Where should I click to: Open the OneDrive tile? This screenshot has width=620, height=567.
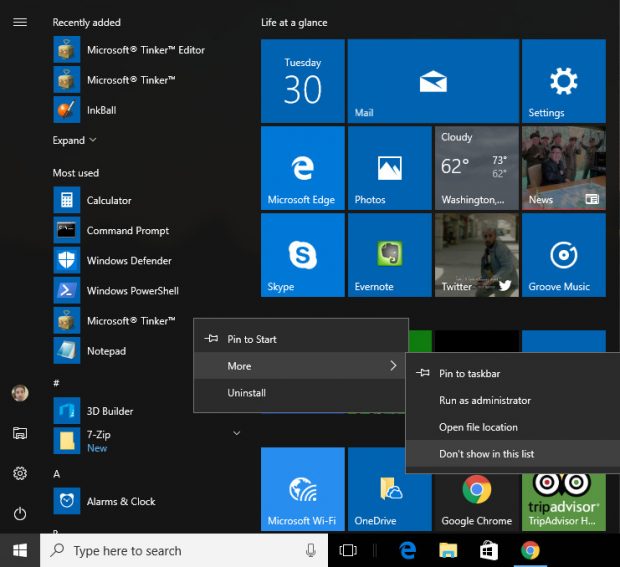[389, 489]
